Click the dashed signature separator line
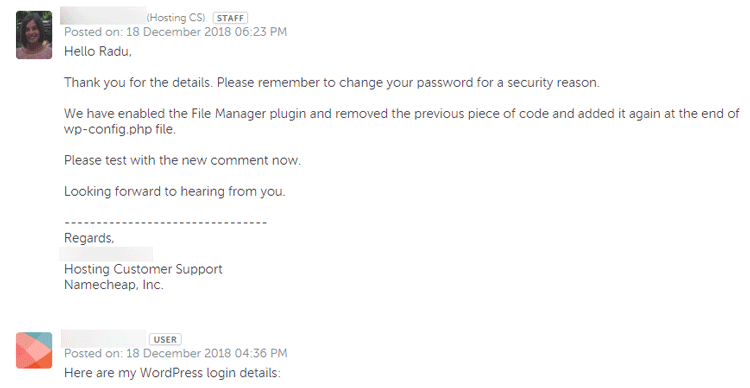 [165, 223]
